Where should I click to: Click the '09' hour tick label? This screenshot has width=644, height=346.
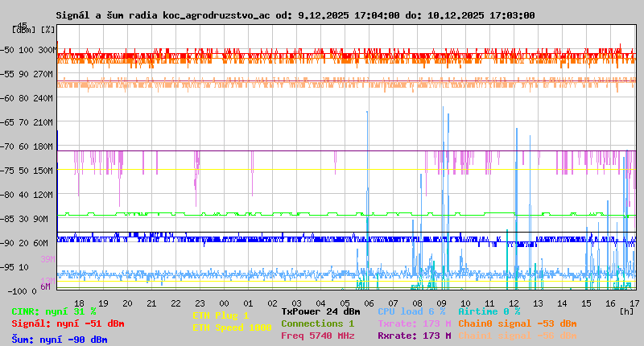point(441,303)
